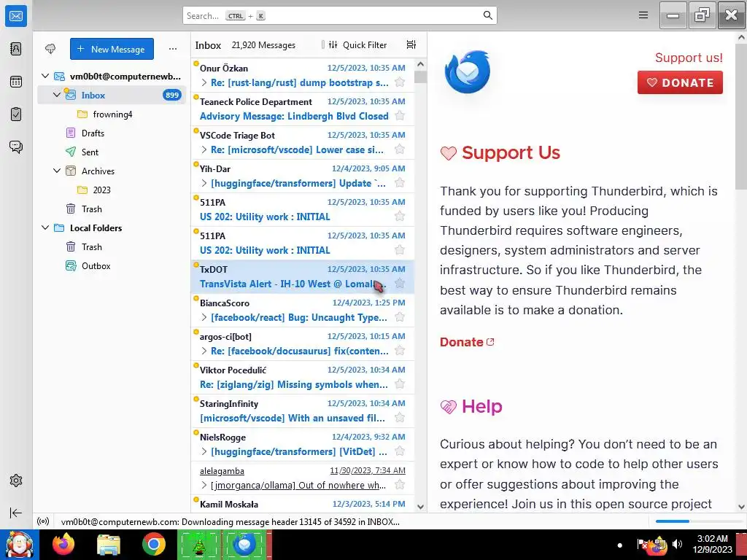Image resolution: width=747 pixels, height=560 pixels.
Task: Select the frowning4 folder
Action: coord(112,114)
